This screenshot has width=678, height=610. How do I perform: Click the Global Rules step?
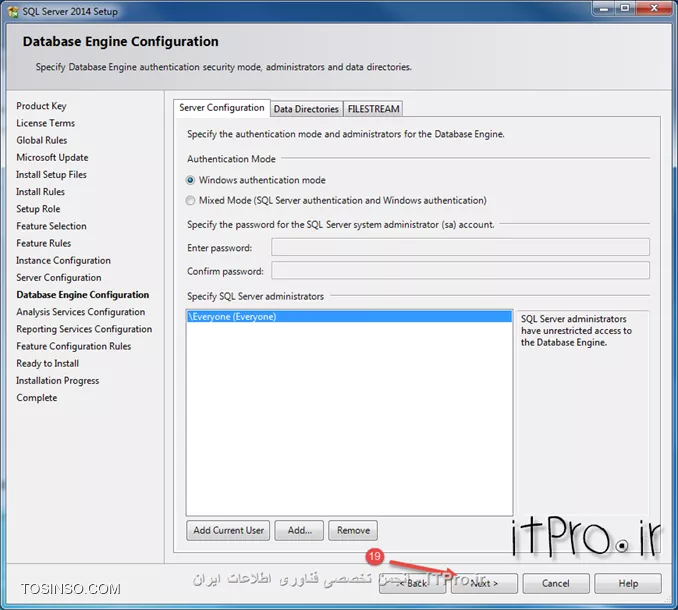42,141
